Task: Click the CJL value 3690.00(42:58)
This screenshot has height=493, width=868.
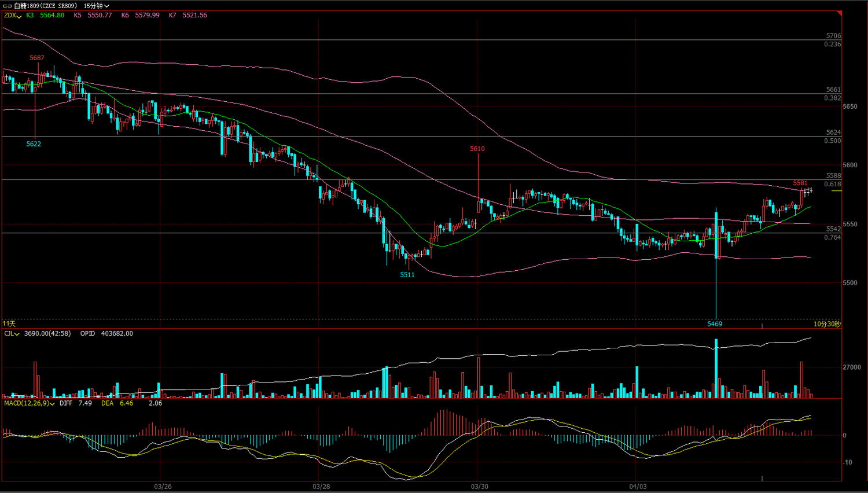Action: 47,334
